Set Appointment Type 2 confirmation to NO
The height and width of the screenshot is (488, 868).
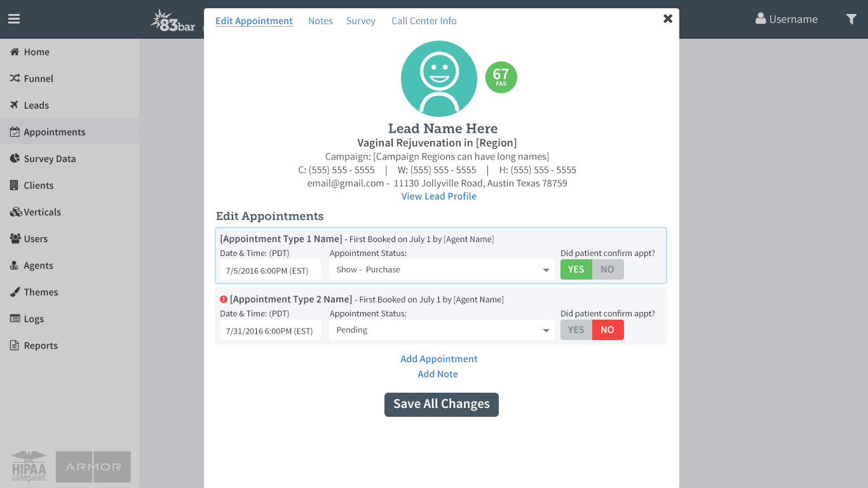pos(608,330)
